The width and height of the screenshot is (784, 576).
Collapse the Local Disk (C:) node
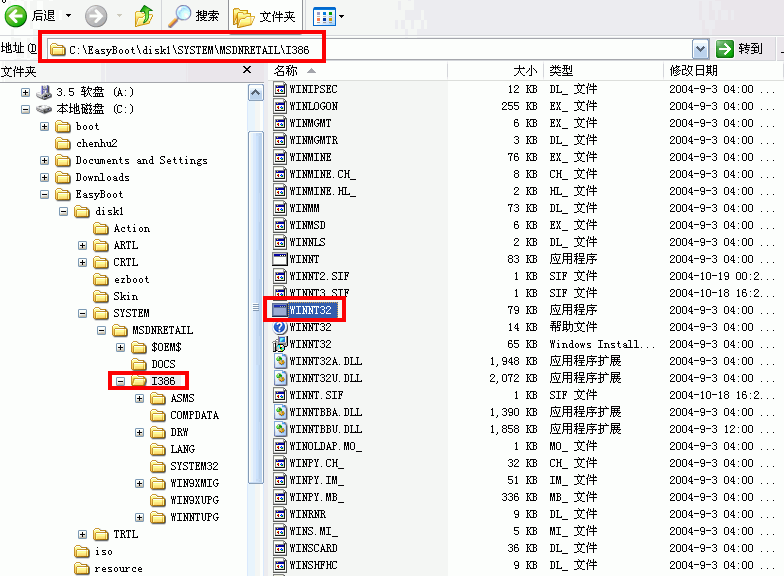tap(26, 110)
